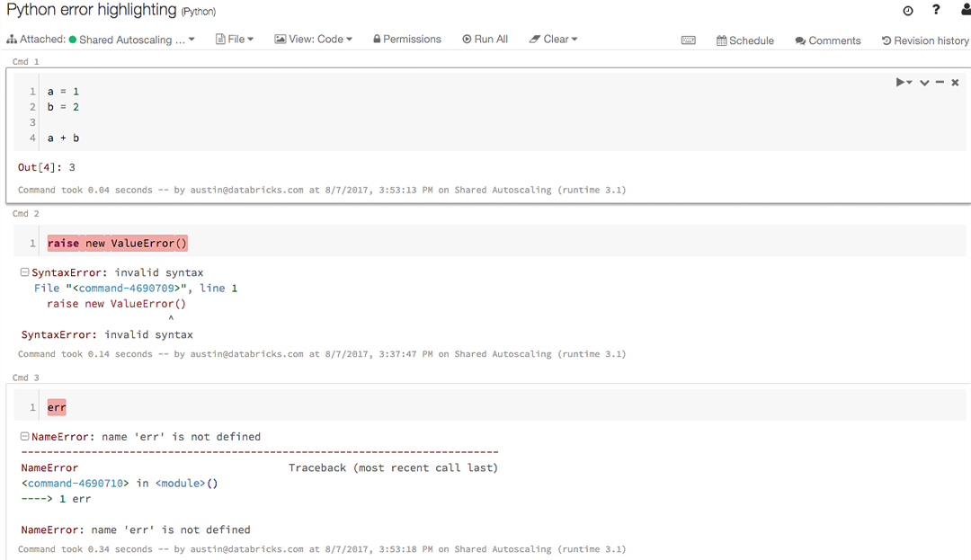
Task: Collapse the SyntaxError traceback details
Action: click(25, 272)
